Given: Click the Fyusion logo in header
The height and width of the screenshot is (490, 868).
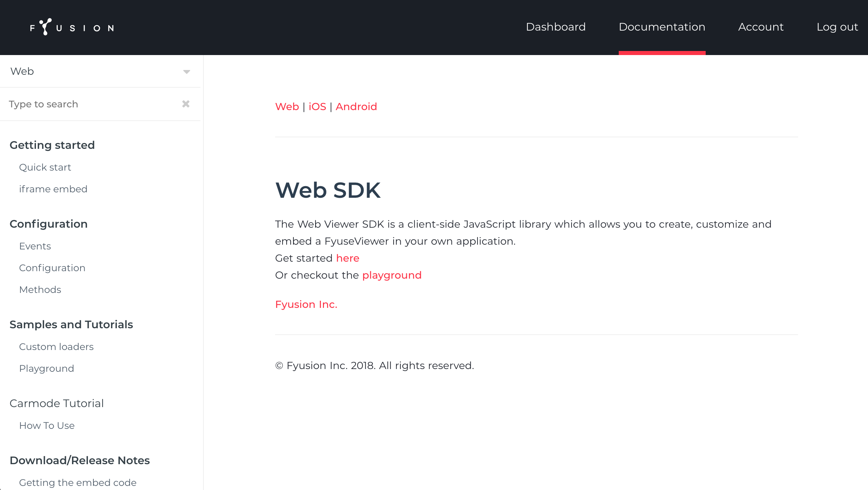Looking at the screenshot, I should coord(72,27).
